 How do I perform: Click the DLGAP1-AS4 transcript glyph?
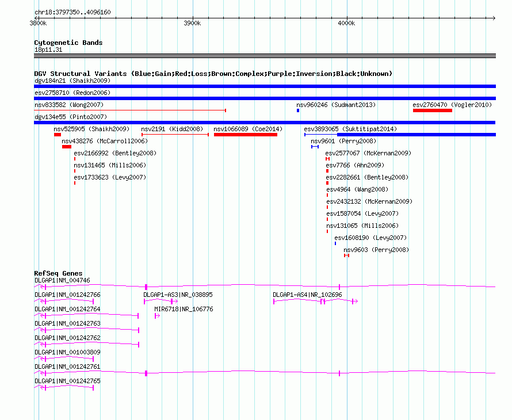pos(315,301)
